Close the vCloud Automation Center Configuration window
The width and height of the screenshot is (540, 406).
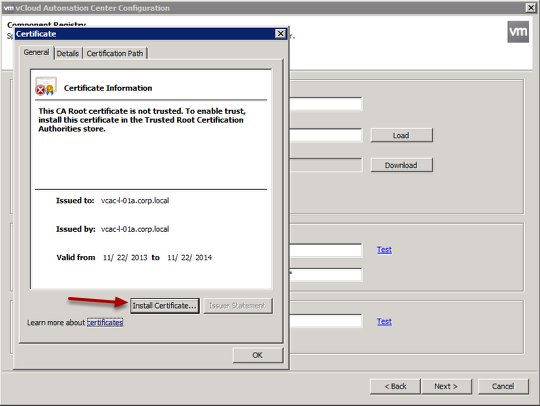coord(531,8)
